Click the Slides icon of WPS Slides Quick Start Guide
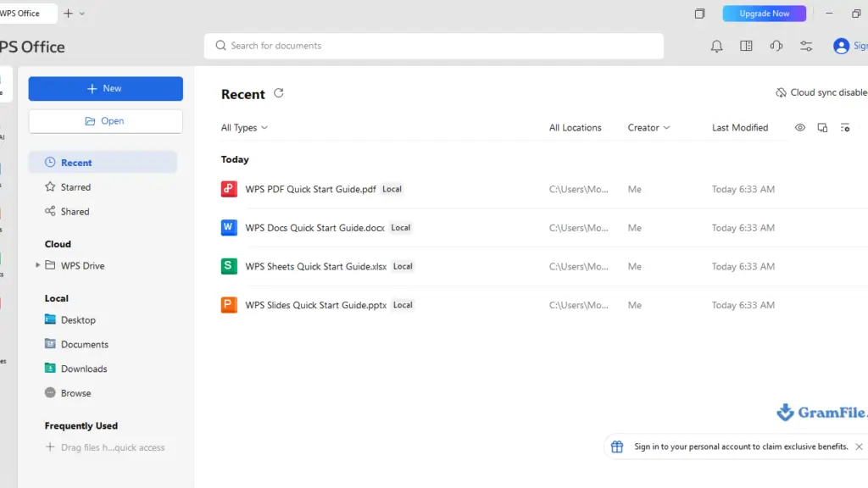This screenshot has width=868, height=488. 229,305
